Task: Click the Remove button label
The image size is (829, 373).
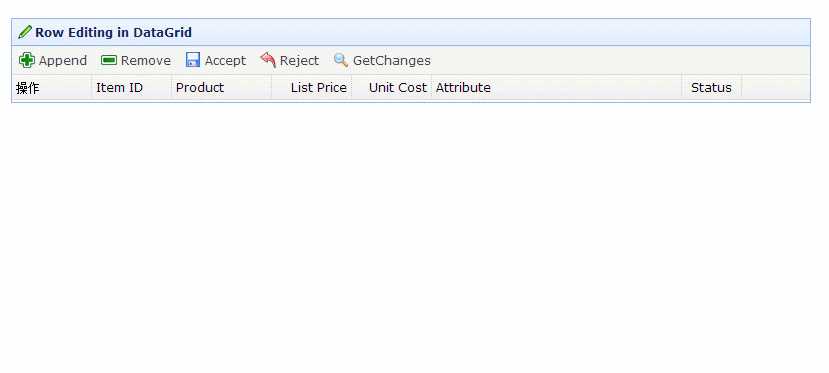Action: (145, 61)
